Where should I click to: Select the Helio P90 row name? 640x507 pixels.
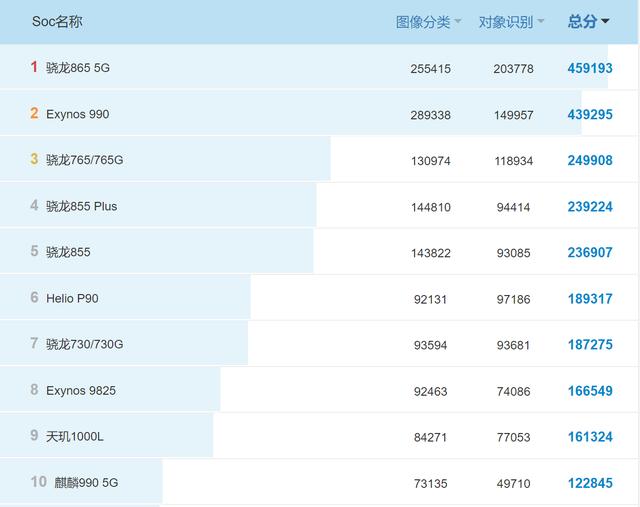72,298
